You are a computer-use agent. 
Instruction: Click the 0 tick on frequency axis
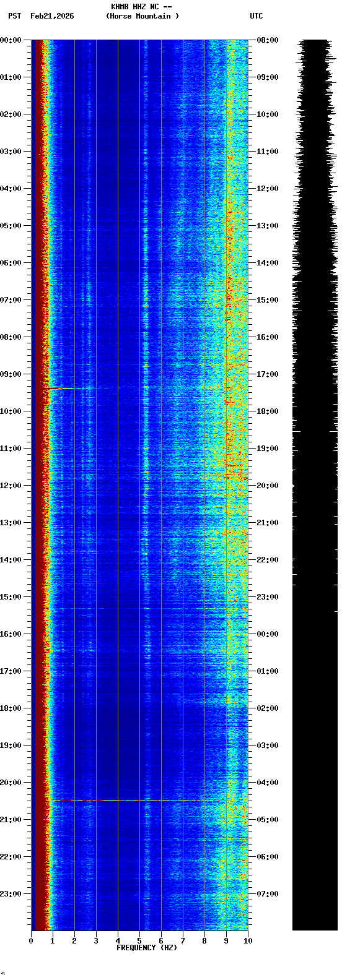[x=31, y=941]
